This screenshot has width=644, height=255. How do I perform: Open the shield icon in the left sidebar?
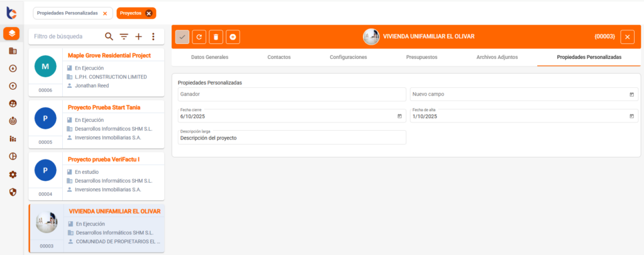pos(13,192)
